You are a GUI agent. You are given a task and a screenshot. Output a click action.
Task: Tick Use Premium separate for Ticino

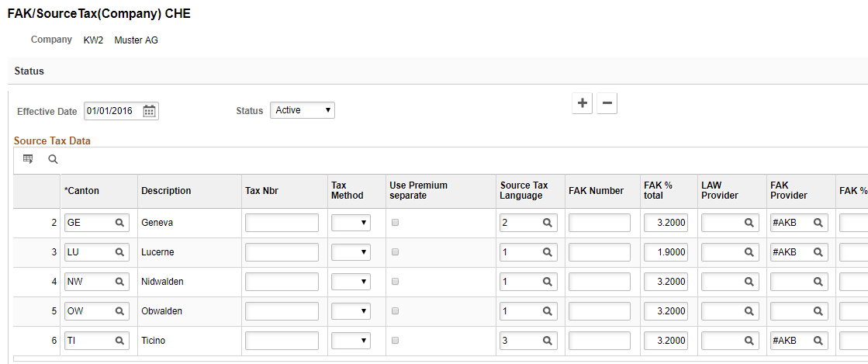(x=395, y=340)
